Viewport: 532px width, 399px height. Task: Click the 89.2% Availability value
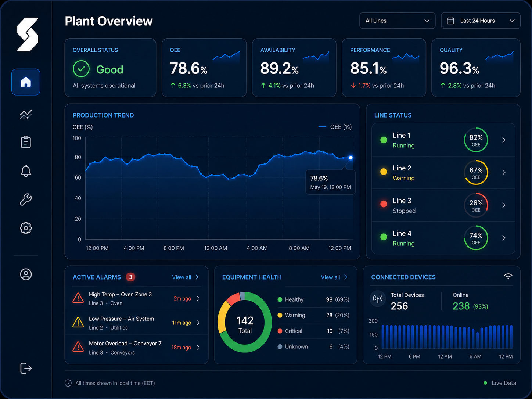(x=279, y=69)
